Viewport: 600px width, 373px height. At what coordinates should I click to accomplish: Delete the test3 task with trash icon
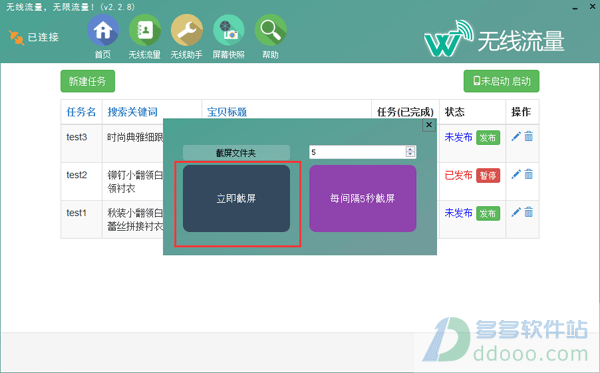tap(528, 136)
